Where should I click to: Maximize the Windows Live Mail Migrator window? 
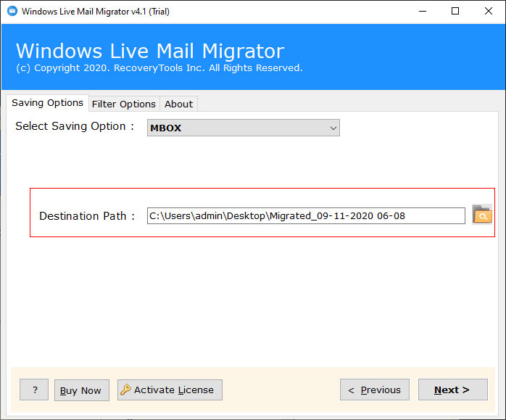tap(455, 12)
